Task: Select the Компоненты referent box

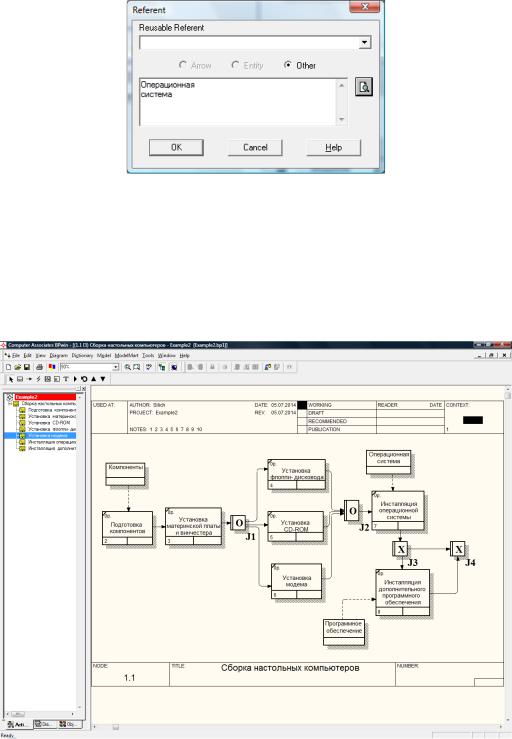Action: point(125,474)
